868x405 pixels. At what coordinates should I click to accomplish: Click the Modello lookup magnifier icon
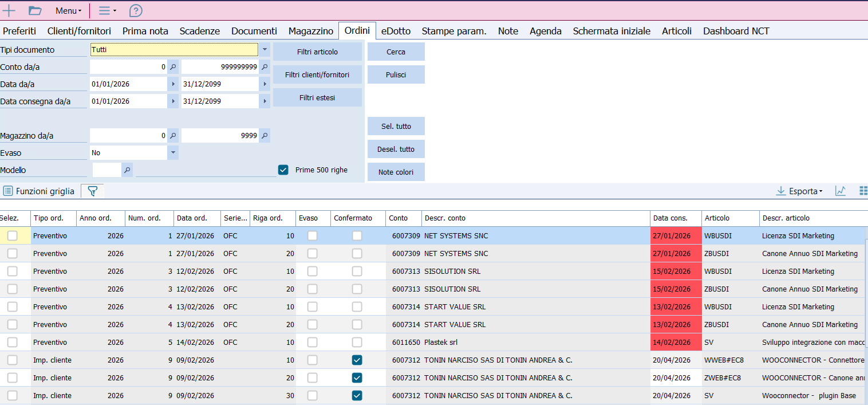127,170
